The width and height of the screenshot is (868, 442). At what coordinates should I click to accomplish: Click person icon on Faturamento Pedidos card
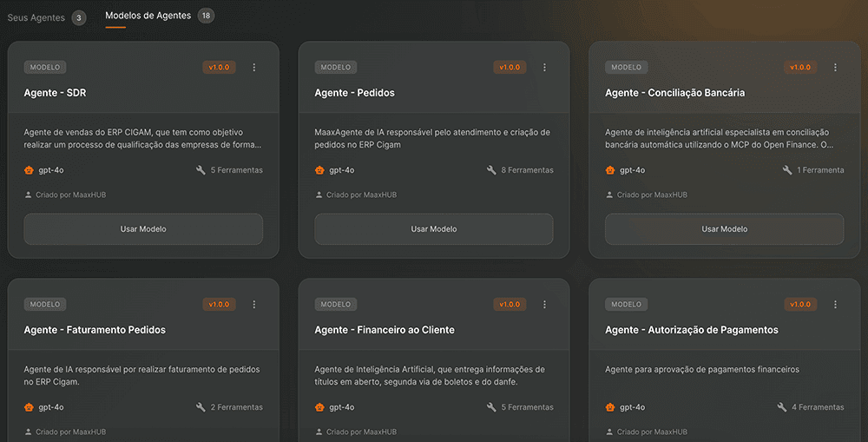[x=29, y=432]
